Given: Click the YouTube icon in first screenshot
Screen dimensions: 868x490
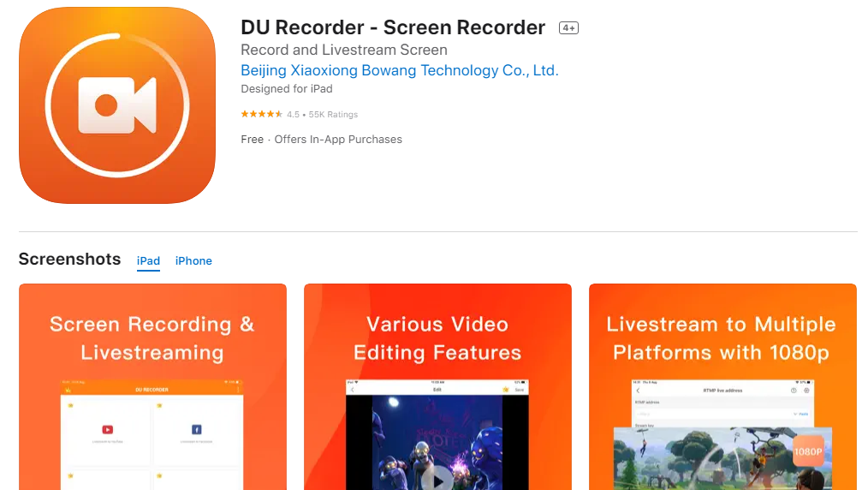Looking at the screenshot, I should [x=107, y=429].
